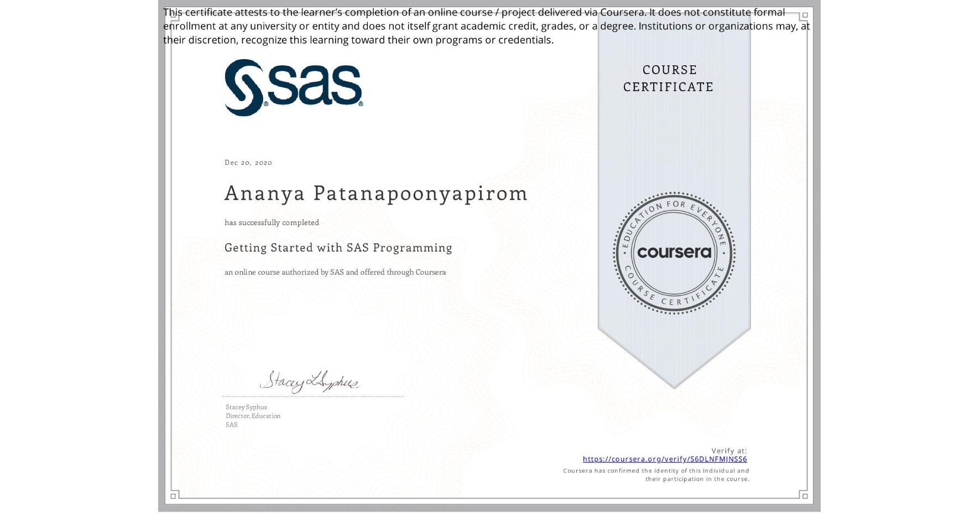The image size is (980, 513).
Task: Select the name Ananya Patanapoonyapirom
Action: tap(376, 193)
